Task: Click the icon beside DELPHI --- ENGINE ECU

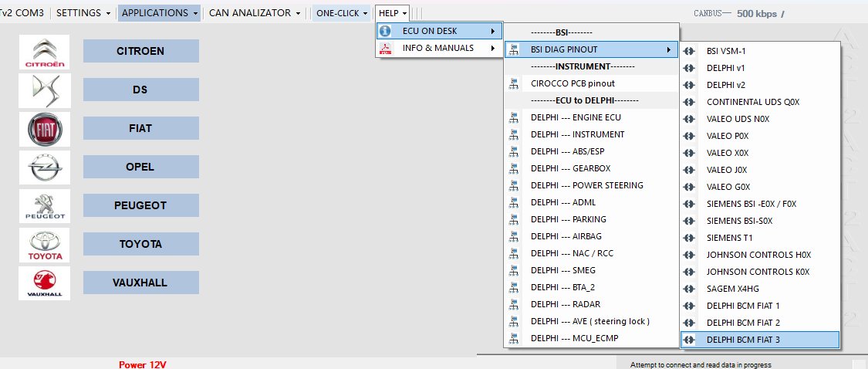Action: (515, 117)
